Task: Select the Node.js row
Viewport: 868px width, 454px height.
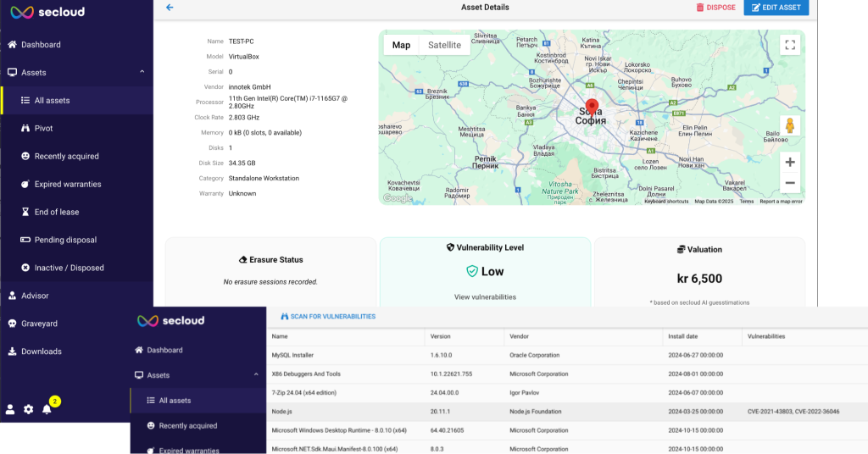Action: (x=567, y=412)
